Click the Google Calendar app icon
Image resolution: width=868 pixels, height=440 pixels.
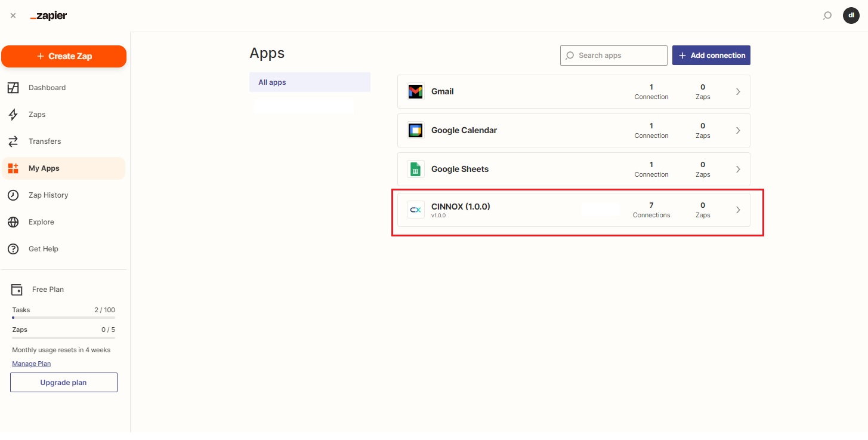click(415, 130)
